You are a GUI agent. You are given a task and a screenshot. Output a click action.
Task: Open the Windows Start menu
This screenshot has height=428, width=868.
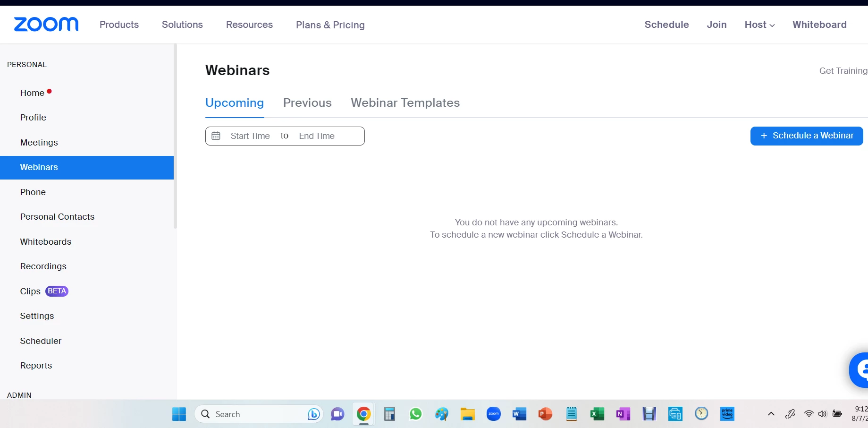tap(179, 414)
